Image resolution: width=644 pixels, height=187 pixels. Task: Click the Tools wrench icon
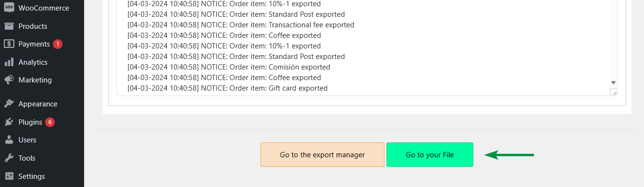pyautogui.click(x=9, y=158)
